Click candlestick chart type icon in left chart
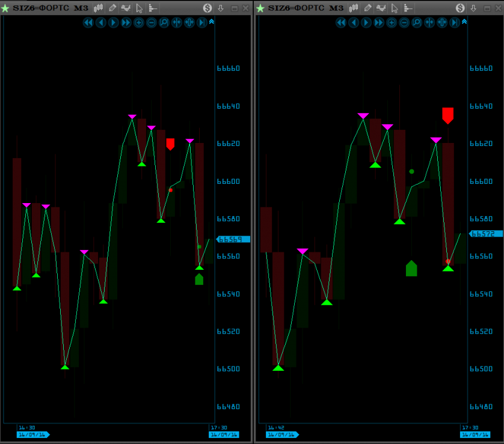This screenshot has height=444, width=504. 99,8
